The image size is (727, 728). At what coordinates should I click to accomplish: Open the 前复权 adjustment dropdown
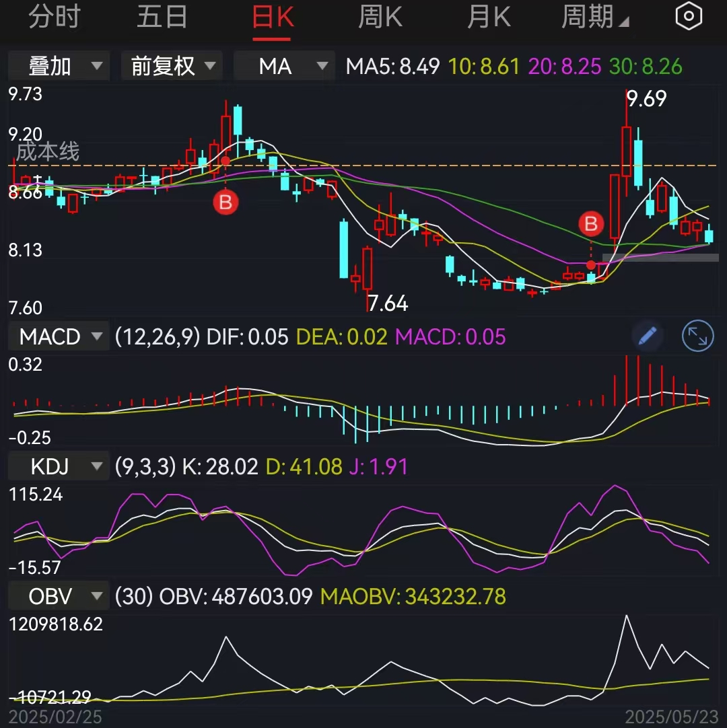tap(172, 65)
